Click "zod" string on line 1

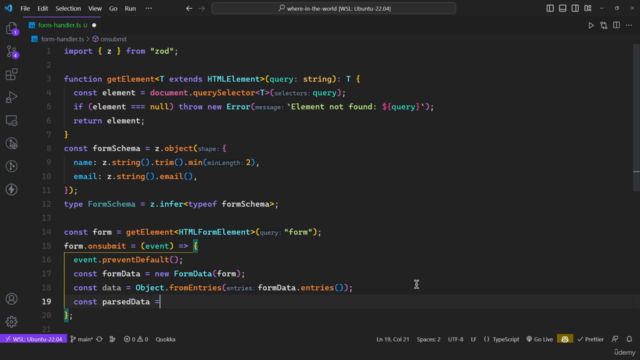click(162, 51)
